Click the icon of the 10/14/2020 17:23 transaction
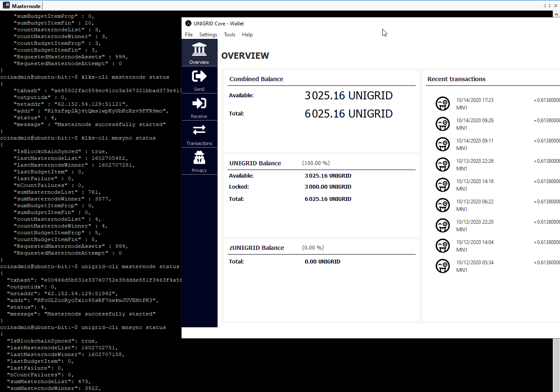 pos(443,104)
